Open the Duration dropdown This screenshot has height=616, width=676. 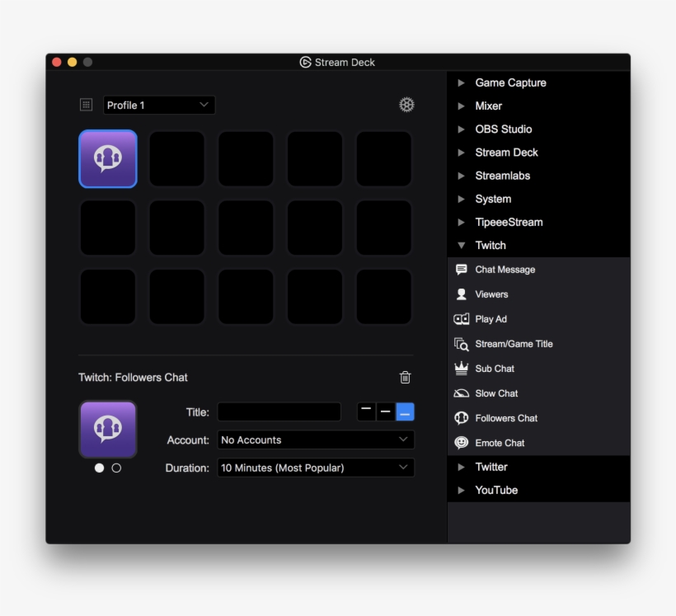[x=316, y=468]
